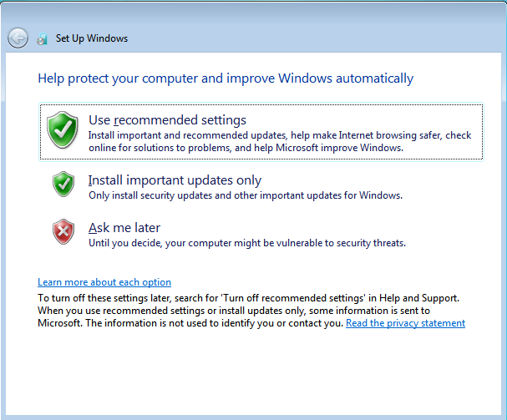Click 'Only install security updates' description text
Screen dimensions: 507x420
coord(246,195)
